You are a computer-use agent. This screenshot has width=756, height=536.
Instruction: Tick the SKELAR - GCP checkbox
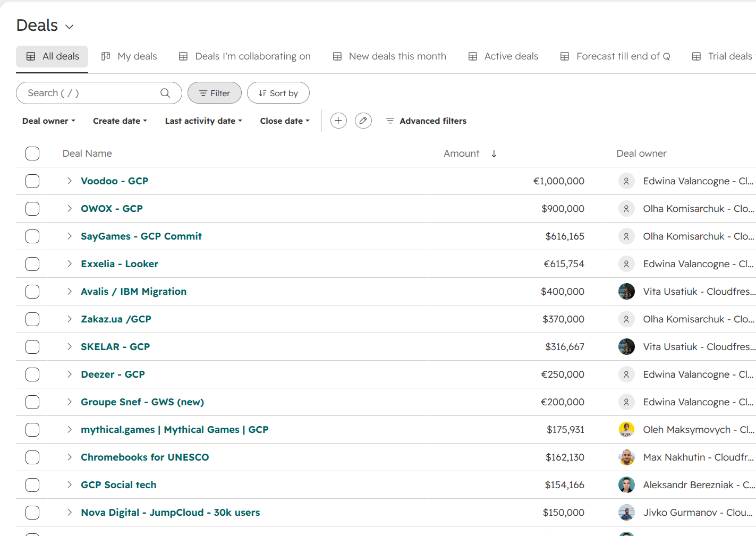click(x=32, y=347)
